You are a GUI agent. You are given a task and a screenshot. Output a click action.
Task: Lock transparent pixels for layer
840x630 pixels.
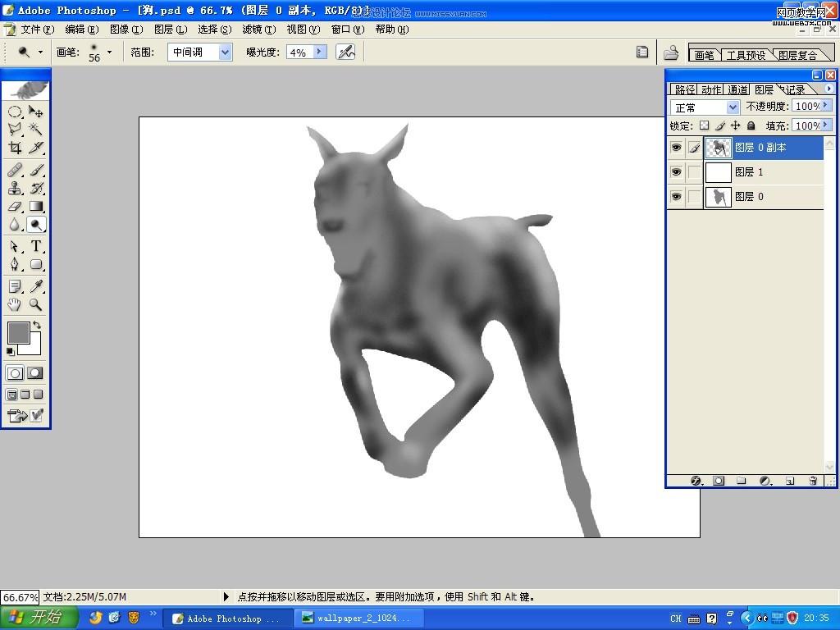coord(703,126)
